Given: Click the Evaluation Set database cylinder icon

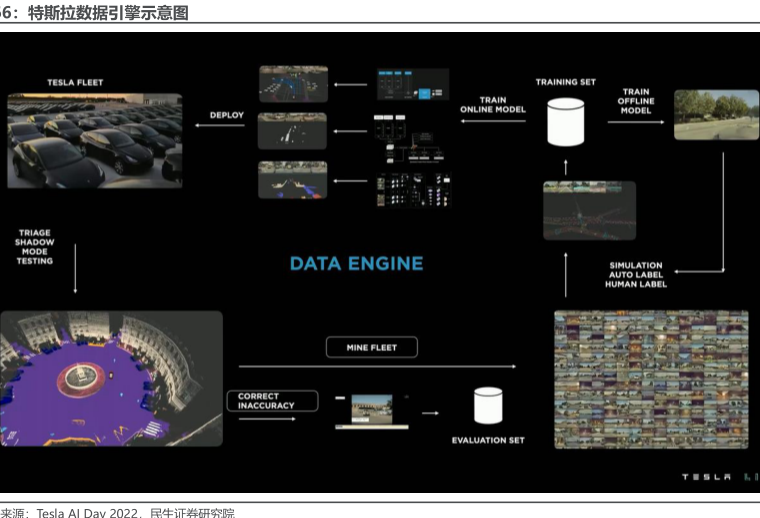Looking at the screenshot, I should (x=487, y=406).
